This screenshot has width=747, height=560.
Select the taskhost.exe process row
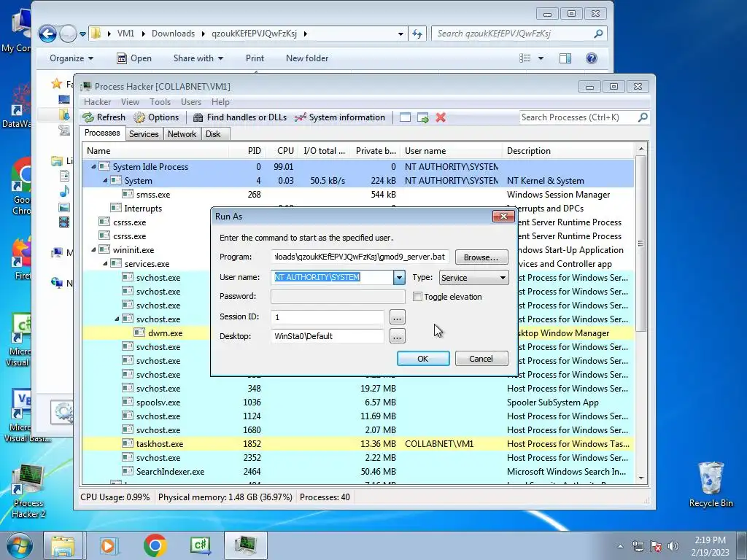357,444
